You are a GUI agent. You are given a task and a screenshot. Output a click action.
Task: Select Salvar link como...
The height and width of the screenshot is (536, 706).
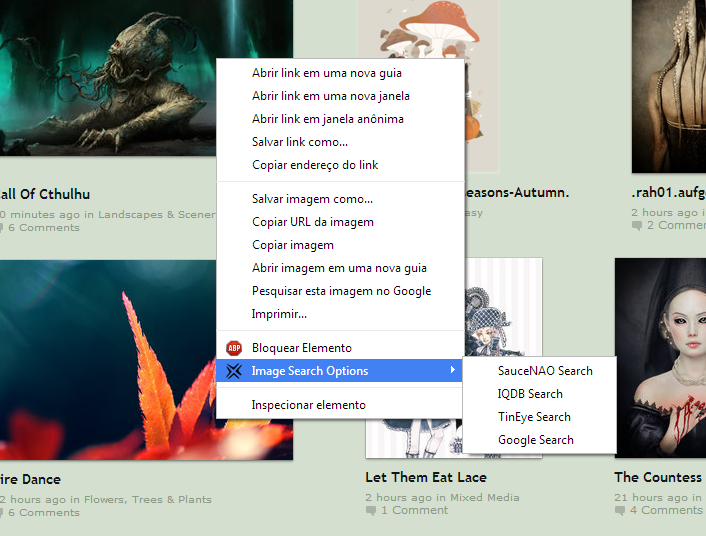(x=340, y=142)
